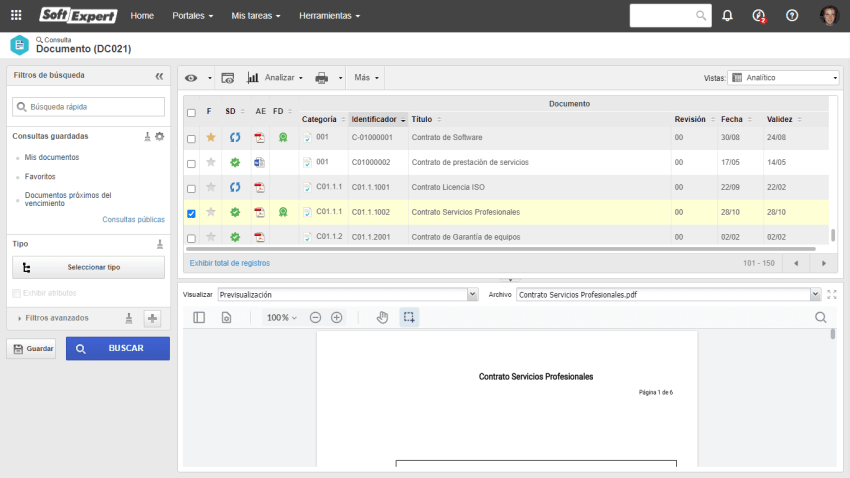Collapse the search filters panel
This screenshot has height=478, width=850.
[x=159, y=76]
